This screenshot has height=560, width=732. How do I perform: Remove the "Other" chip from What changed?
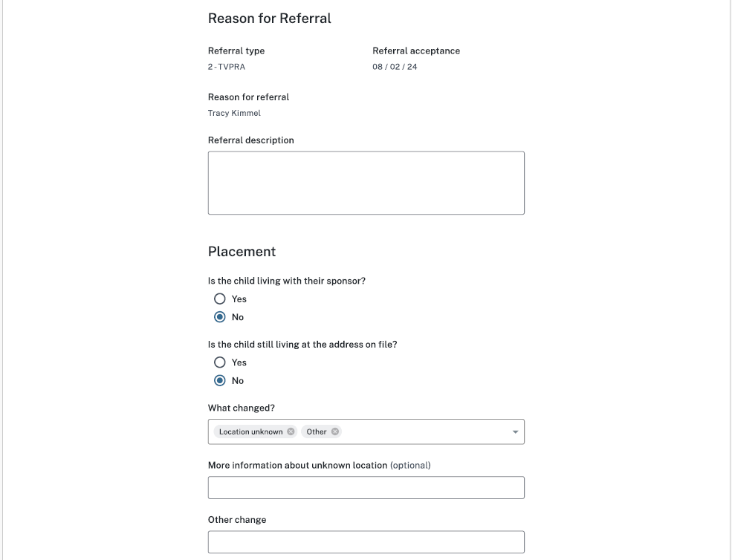click(335, 432)
